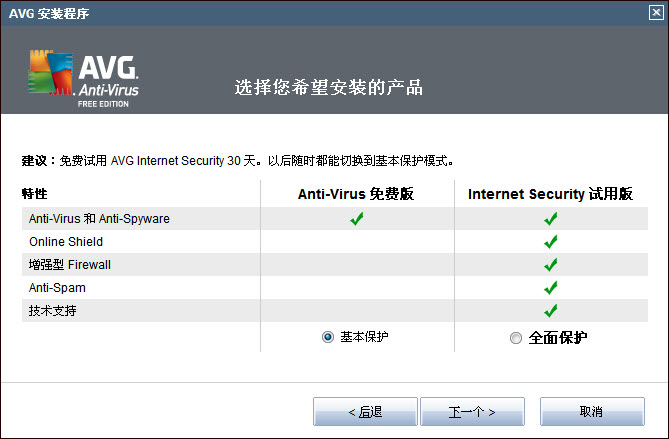The width and height of the screenshot is (669, 439).
Task: Click the 增强型 Firewall green checkmark
Action: coord(550,265)
